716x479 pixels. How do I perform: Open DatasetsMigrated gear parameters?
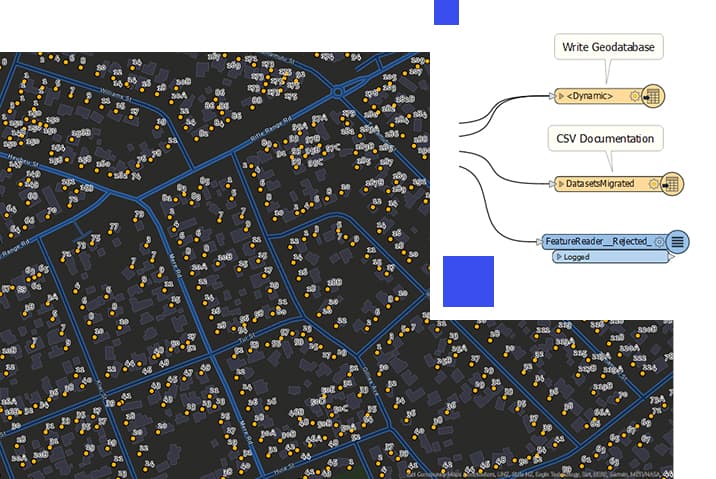point(653,184)
